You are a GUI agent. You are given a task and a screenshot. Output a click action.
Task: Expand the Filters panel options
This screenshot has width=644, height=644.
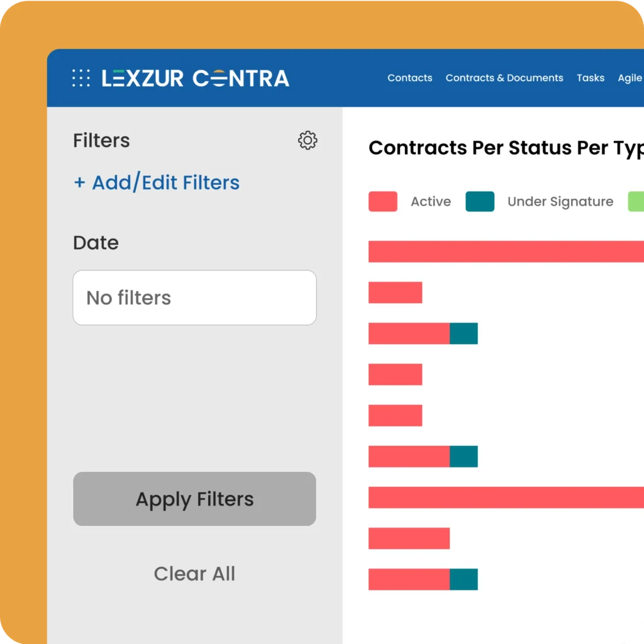[101, 140]
